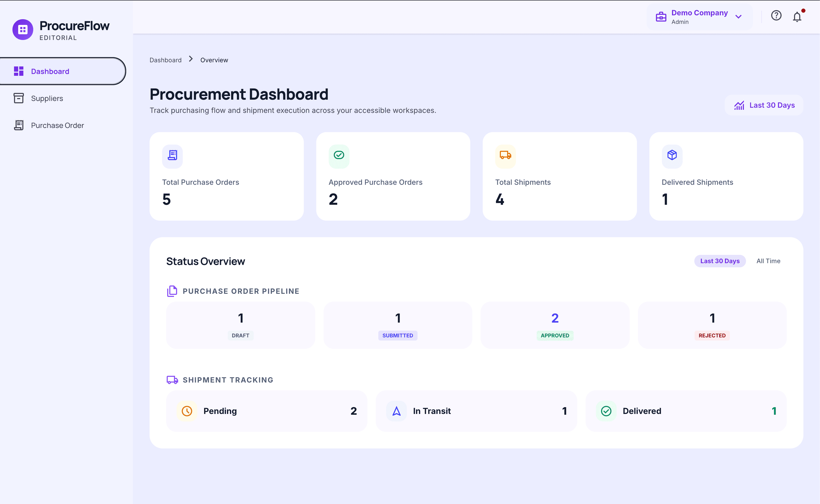Click the chart icon in Last 30 Days button
This screenshot has width=820, height=504.
coord(739,105)
